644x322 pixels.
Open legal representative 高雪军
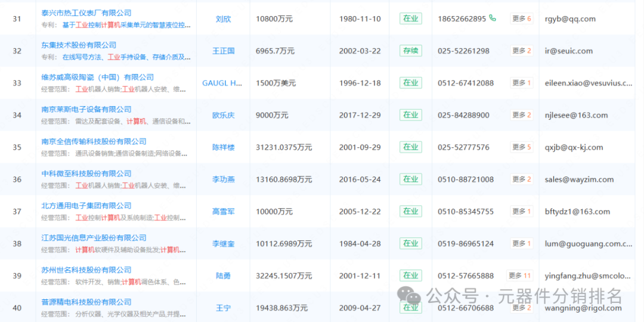[223, 212]
